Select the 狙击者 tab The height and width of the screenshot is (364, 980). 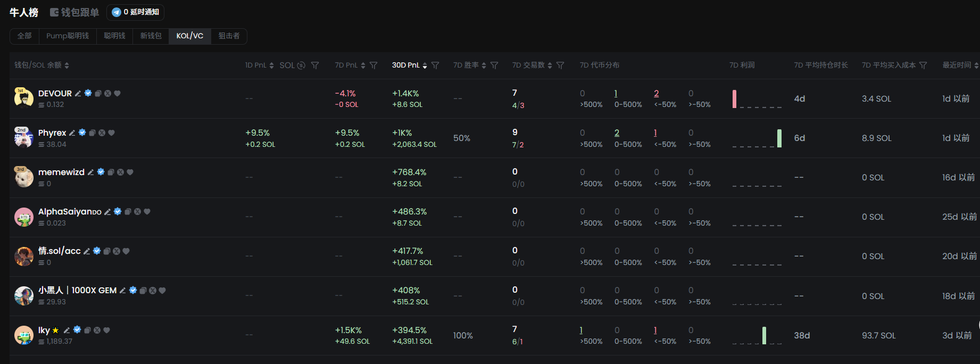click(x=229, y=36)
